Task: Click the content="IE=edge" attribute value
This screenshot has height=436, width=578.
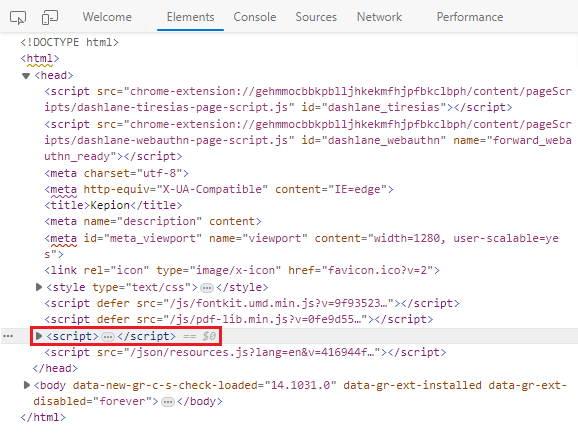Action: [358, 189]
